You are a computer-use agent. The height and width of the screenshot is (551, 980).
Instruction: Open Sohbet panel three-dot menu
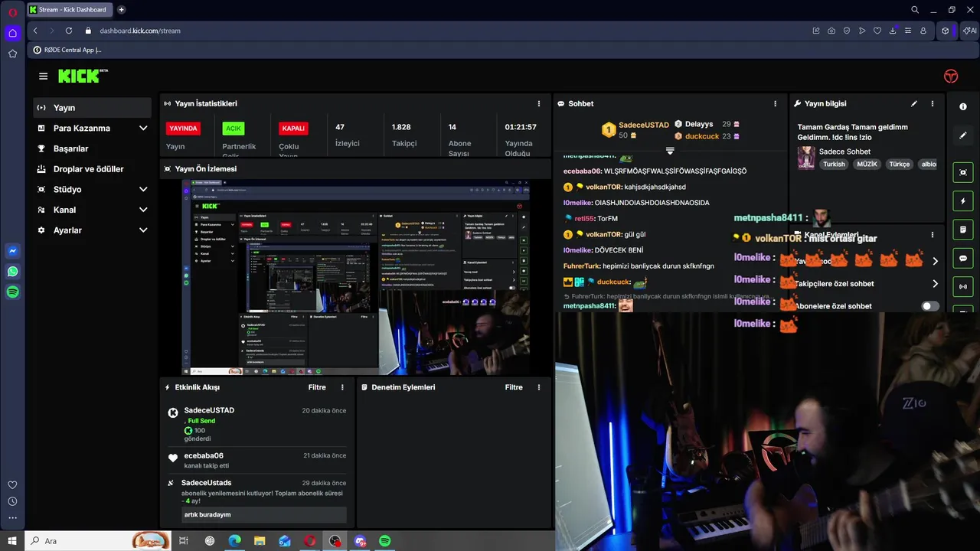(775, 103)
